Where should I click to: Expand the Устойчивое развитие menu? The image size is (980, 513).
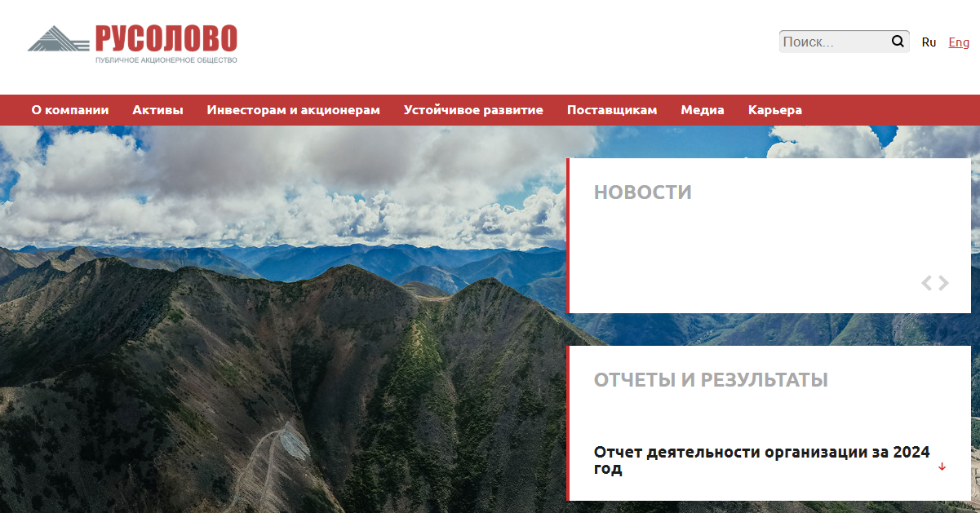473,110
